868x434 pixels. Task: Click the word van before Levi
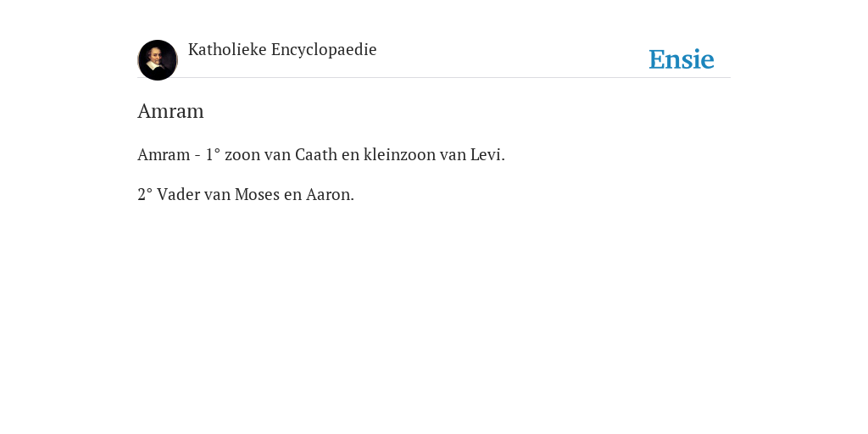pyautogui.click(x=453, y=154)
